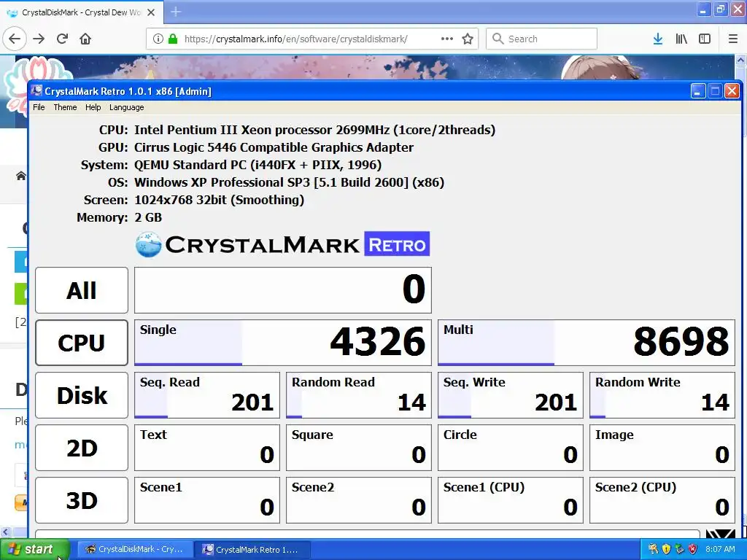Click the Firefox back arrow button

pyautogui.click(x=15, y=39)
